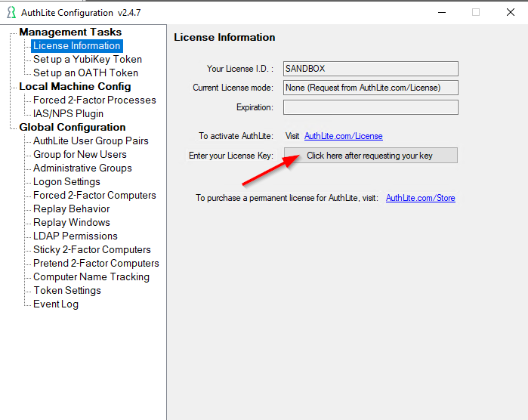This screenshot has width=528, height=420.
Task: Open Computer Name Tracking
Action: click(91, 277)
